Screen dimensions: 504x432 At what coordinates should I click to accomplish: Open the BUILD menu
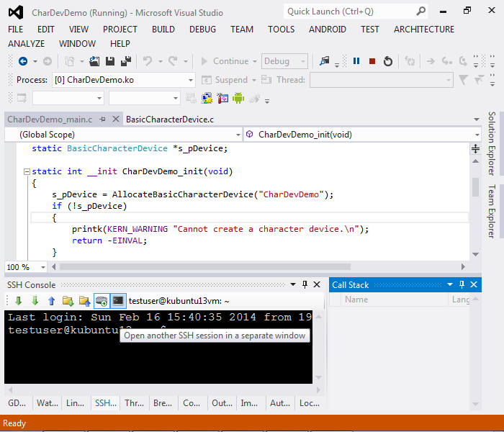tap(163, 30)
